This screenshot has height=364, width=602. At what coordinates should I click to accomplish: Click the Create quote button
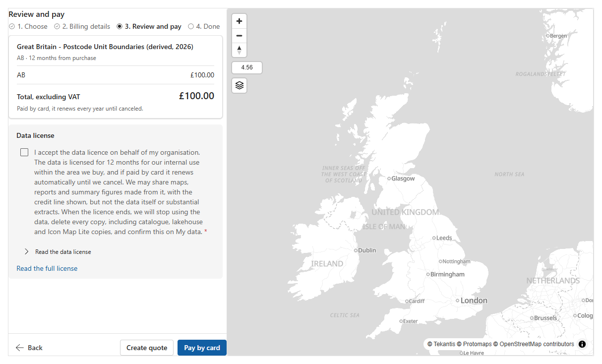pyautogui.click(x=147, y=348)
